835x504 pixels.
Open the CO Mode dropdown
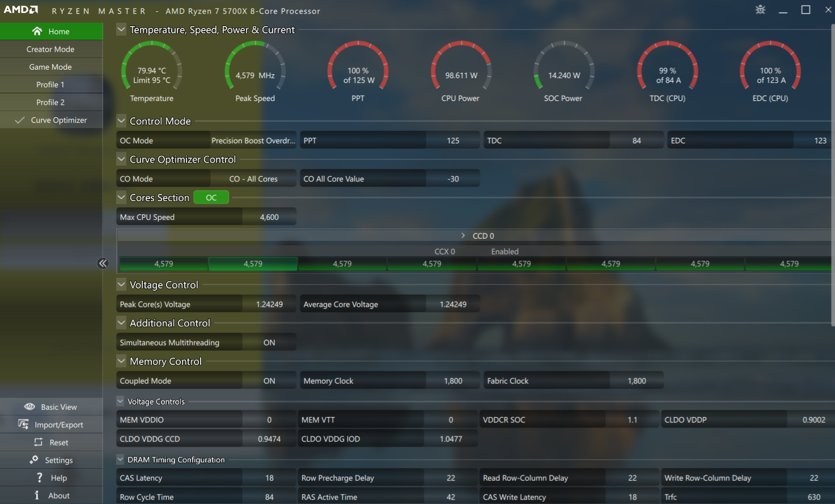[253, 179]
